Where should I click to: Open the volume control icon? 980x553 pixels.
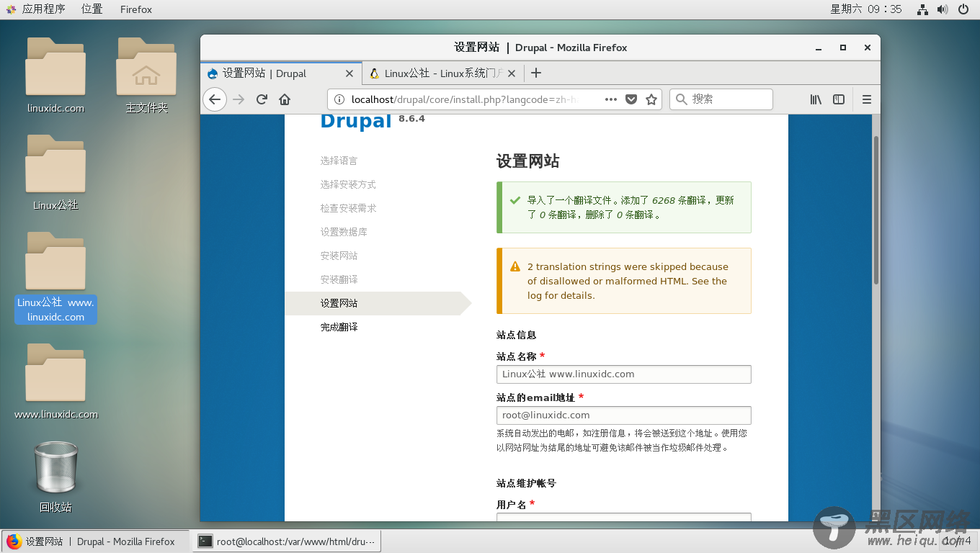click(x=943, y=9)
